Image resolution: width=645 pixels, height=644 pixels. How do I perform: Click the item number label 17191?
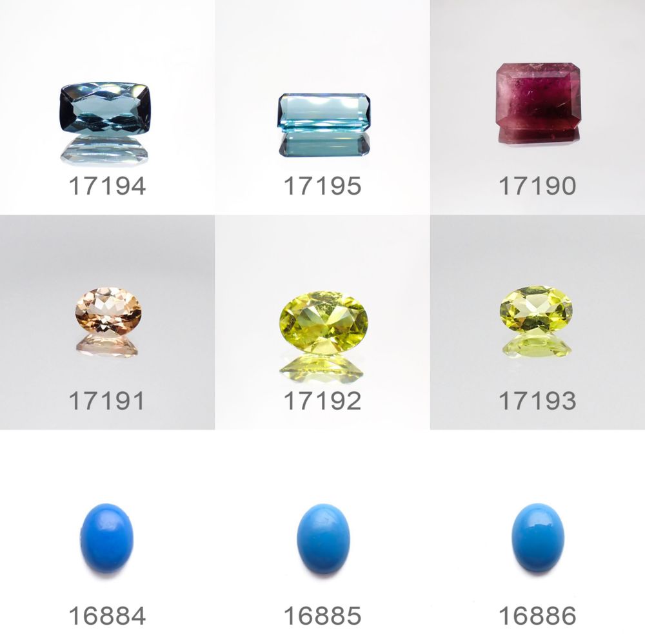107,401
